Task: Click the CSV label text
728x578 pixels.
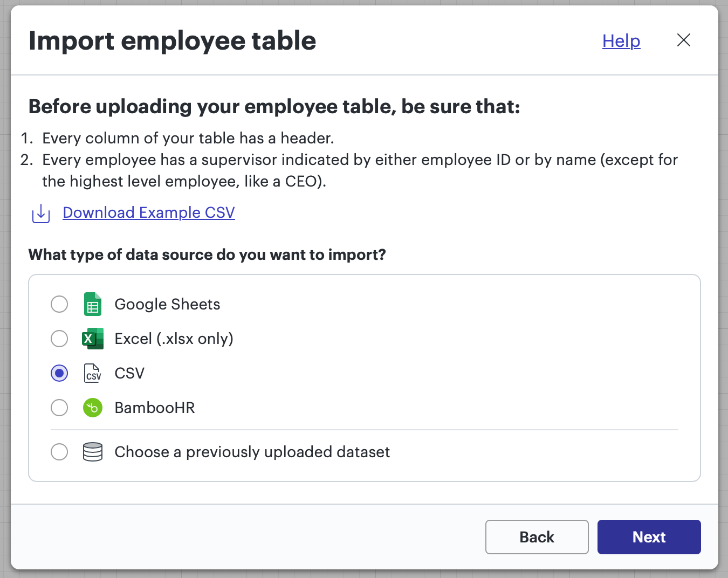Action: [129, 373]
